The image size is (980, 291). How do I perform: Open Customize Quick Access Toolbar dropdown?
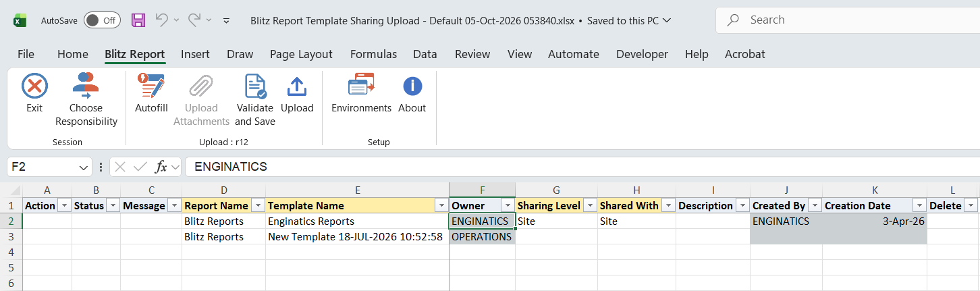coord(227,20)
